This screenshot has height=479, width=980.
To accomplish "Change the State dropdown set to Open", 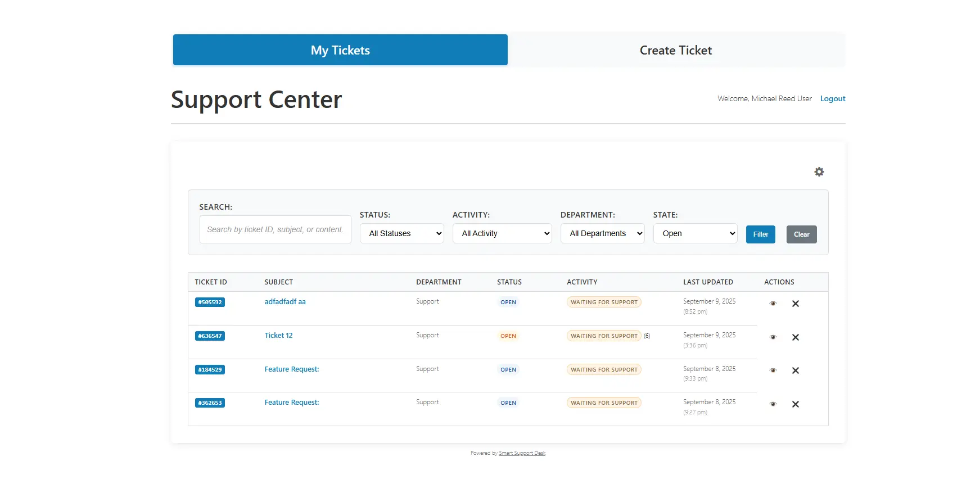I will click(696, 233).
